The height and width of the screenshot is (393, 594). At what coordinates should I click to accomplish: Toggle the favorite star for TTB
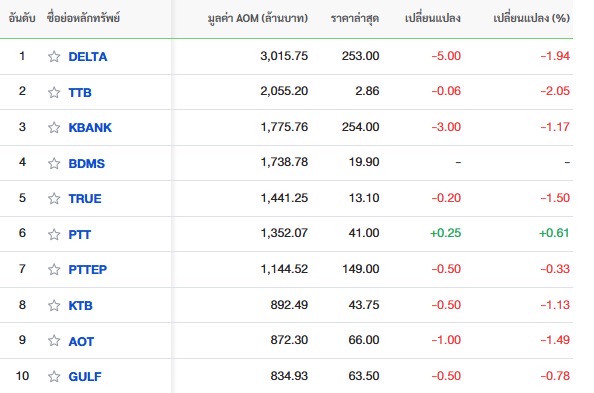tap(54, 92)
